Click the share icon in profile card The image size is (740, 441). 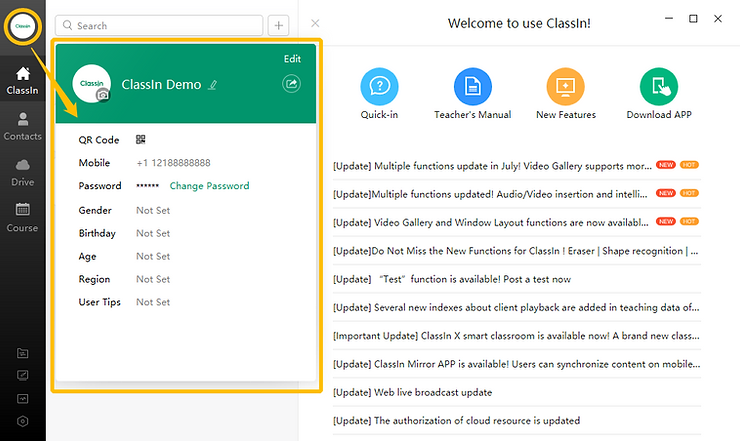point(292,84)
